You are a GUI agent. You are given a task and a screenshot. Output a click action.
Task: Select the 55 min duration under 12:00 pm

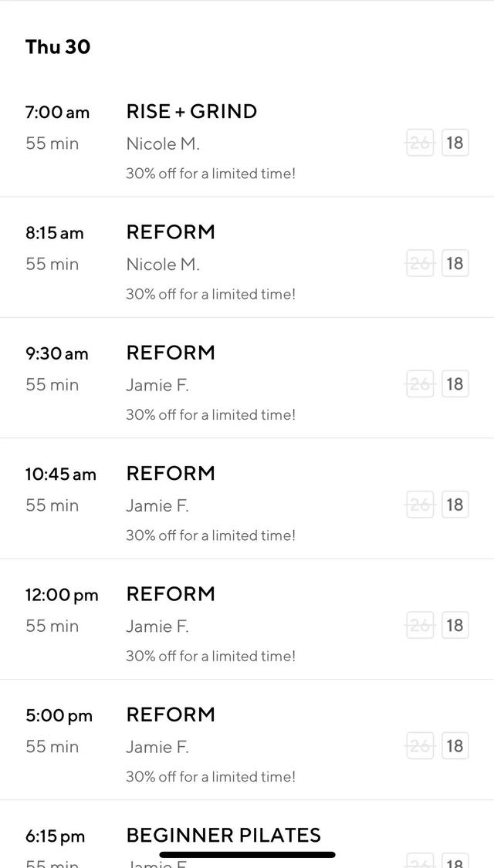(52, 626)
